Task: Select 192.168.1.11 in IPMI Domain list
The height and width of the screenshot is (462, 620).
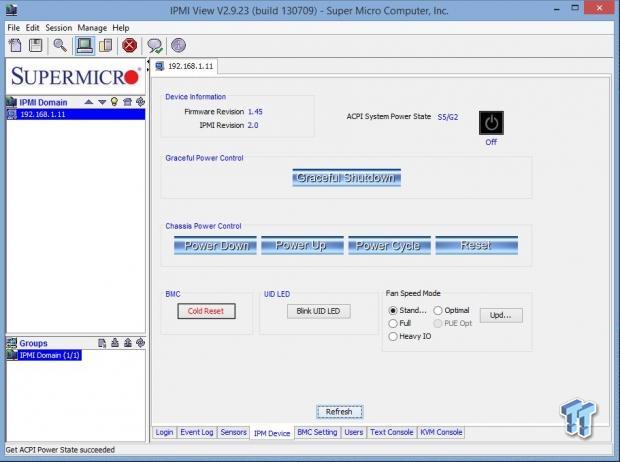Action: (x=76, y=114)
